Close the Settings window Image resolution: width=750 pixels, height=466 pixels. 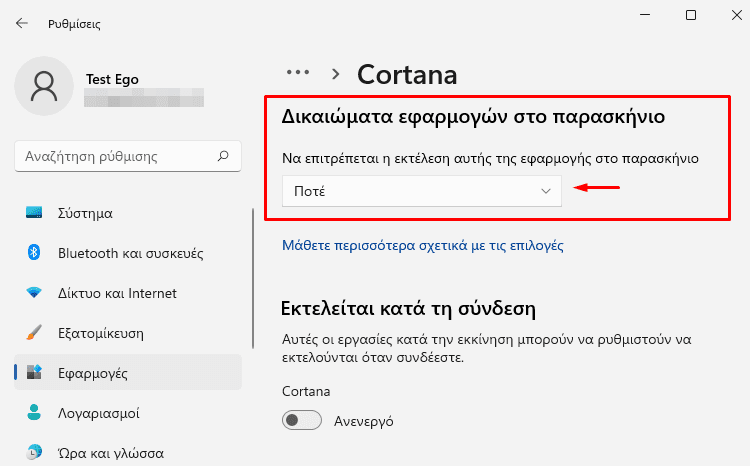(x=737, y=15)
